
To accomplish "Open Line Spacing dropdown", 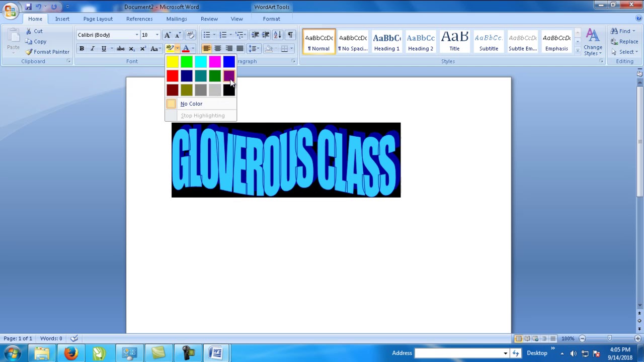I will [254, 49].
